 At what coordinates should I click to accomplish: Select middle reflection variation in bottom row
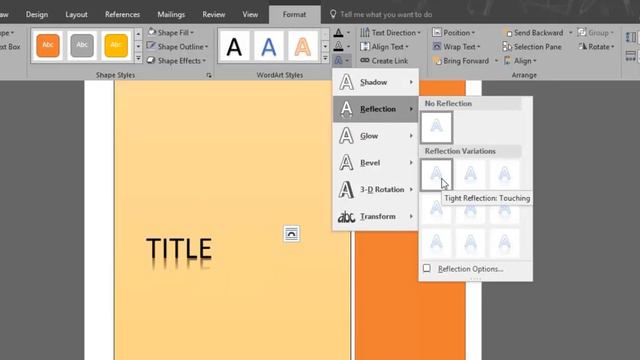(x=471, y=243)
